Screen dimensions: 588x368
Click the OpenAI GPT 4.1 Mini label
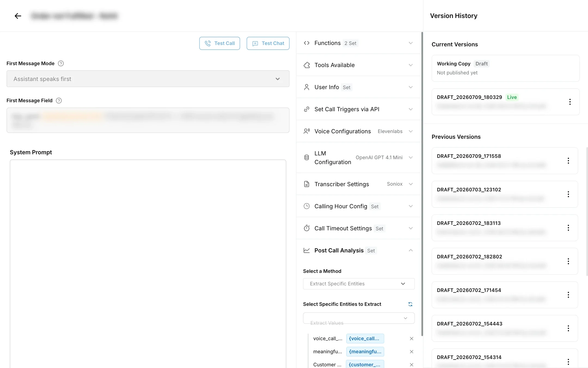point(379,158)
